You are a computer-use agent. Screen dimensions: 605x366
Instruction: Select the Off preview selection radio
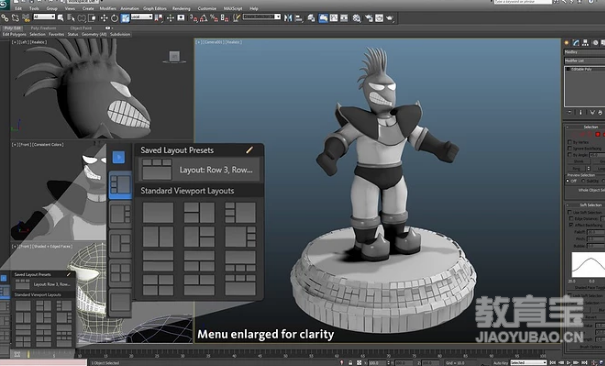pos(568,181)
